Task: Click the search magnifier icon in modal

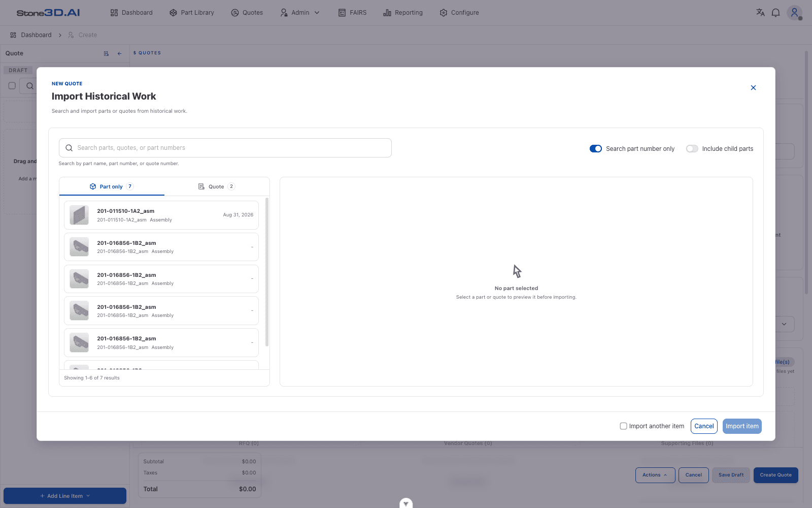Action: coord(69,148)
